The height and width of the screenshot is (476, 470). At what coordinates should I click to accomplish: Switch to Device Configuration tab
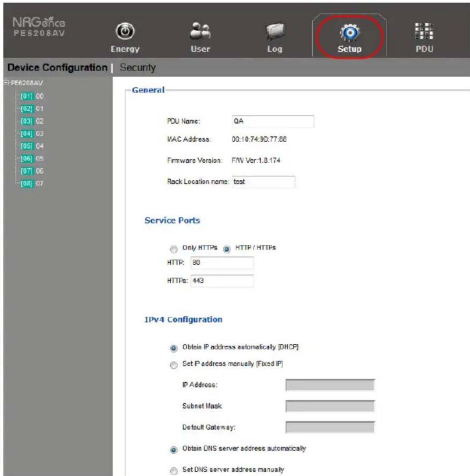pyautogui.click(x=57, y=68)
